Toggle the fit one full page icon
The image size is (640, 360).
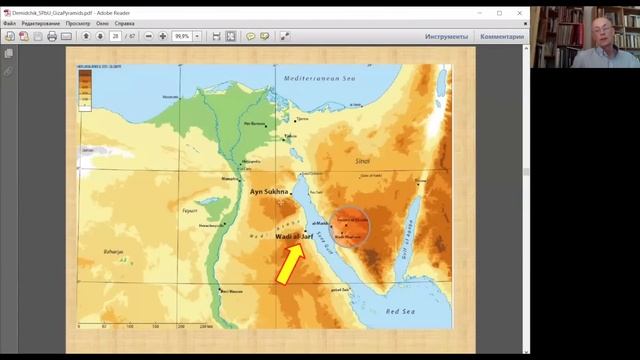coord(231,36)
